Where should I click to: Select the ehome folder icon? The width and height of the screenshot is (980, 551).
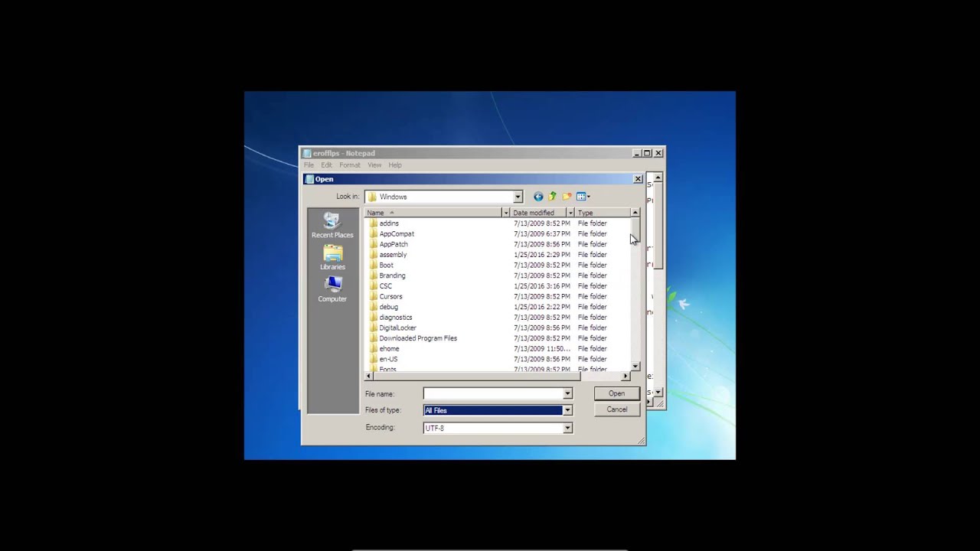(374, 349)
